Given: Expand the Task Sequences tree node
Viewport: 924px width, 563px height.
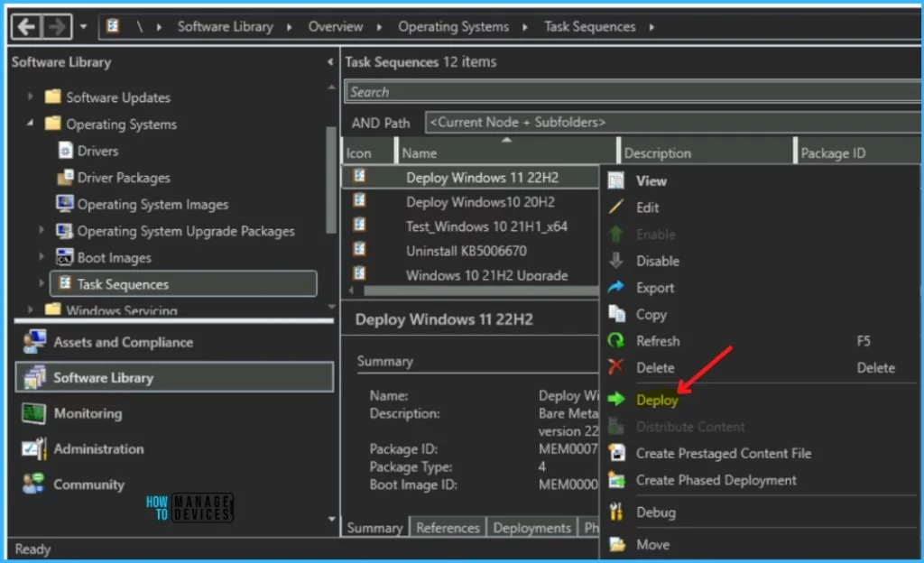Looking at the screenshot, I should pos(42,283).
